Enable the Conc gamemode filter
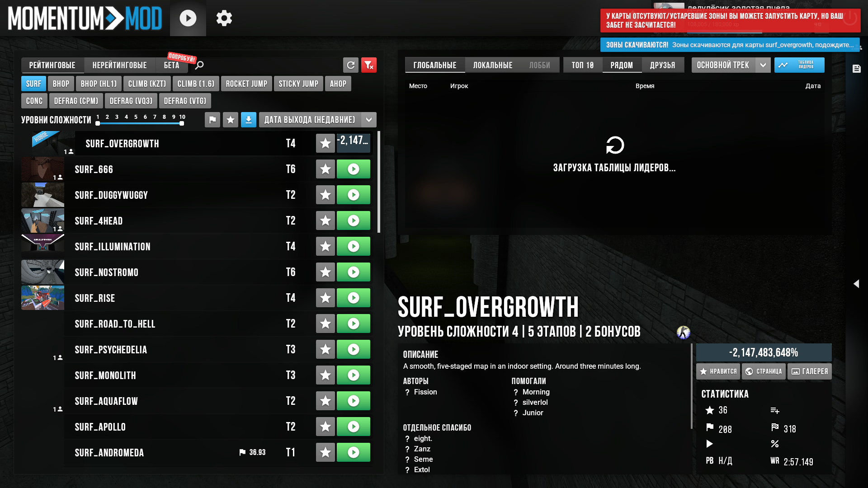The width and height of the screenshot is (868, 488). tap(34, 101)
